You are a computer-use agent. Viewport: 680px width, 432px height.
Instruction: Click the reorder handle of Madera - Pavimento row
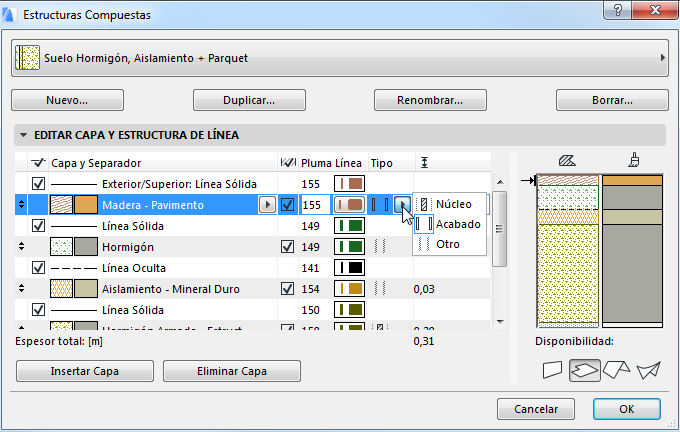pyautogui.click(x=21, y=204)
